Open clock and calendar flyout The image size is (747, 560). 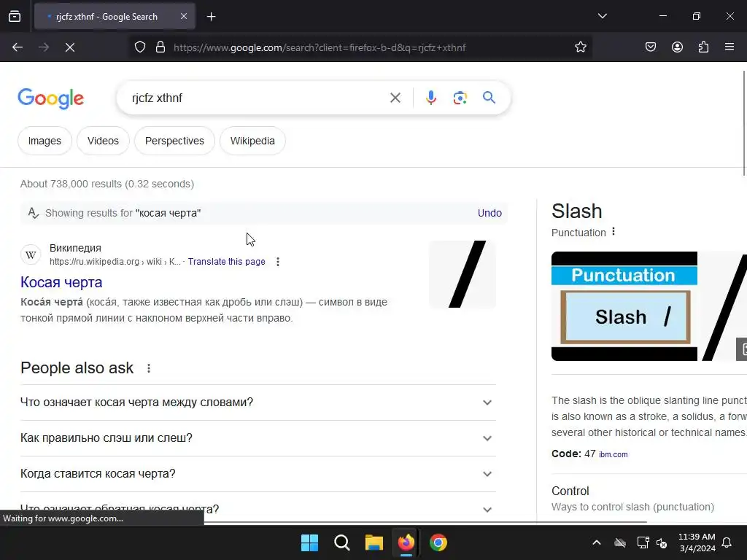point(697,542)
